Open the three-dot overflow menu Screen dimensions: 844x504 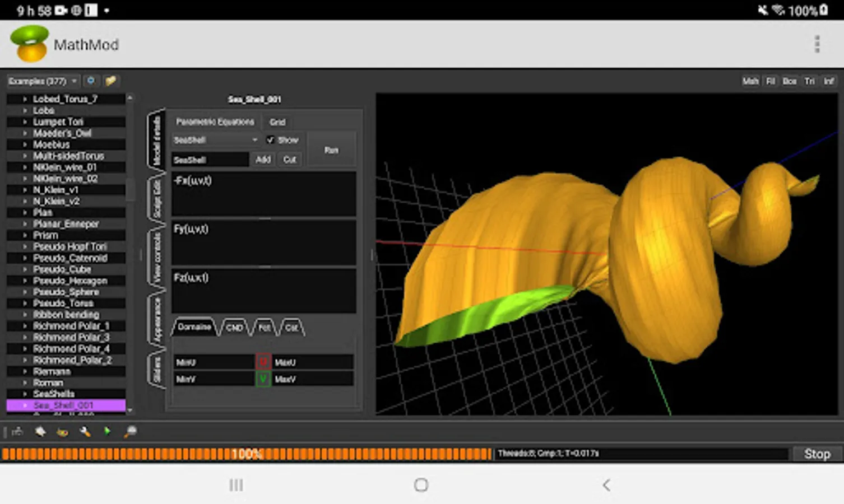tap(817, 44)
